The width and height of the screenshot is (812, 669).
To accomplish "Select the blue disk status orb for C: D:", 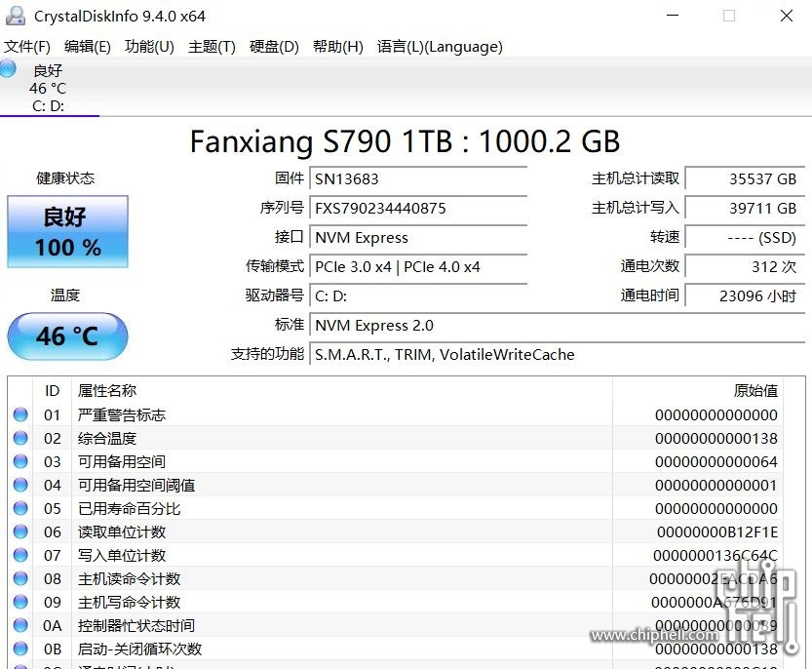I will [x=7, y=68].
